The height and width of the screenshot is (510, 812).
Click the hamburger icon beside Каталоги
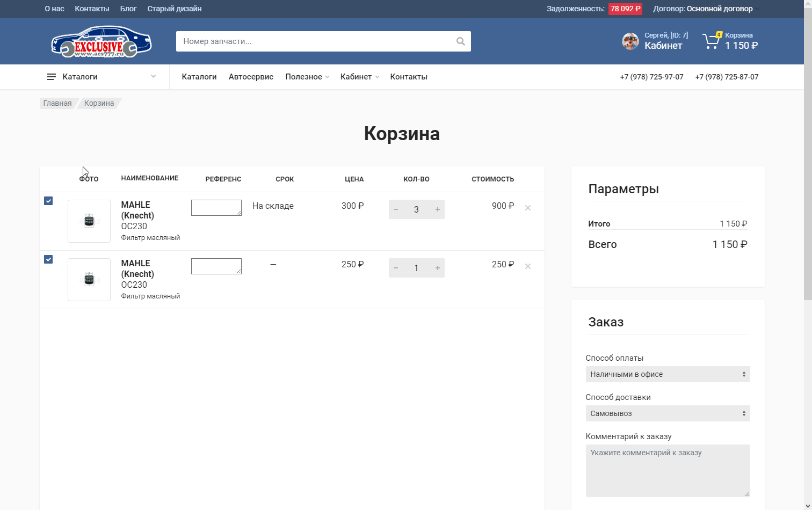coord(52,77)
